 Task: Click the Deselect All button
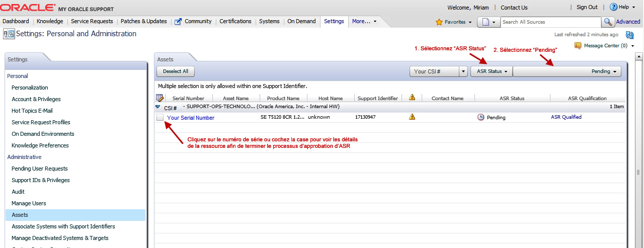pos(176,71)
